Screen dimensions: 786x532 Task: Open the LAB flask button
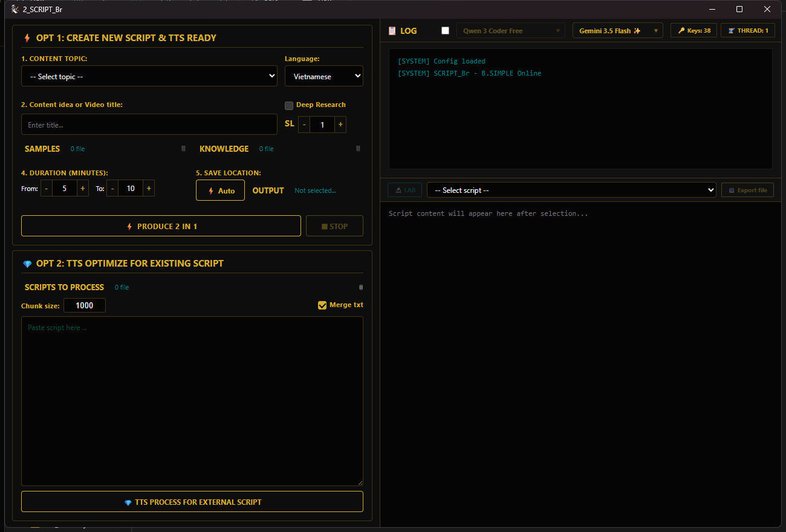[405, 190]
